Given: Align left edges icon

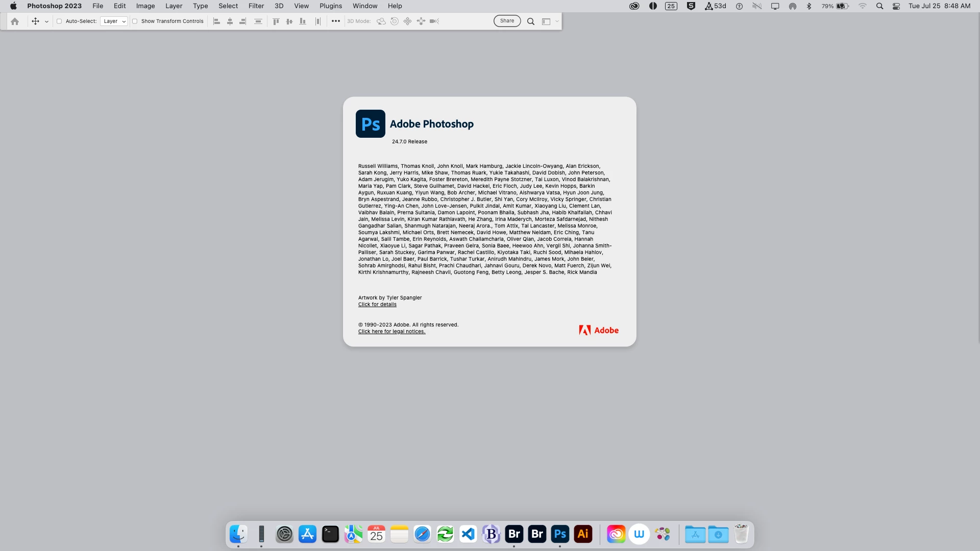Looking at the screenshot, I should [x=216, y=21].
